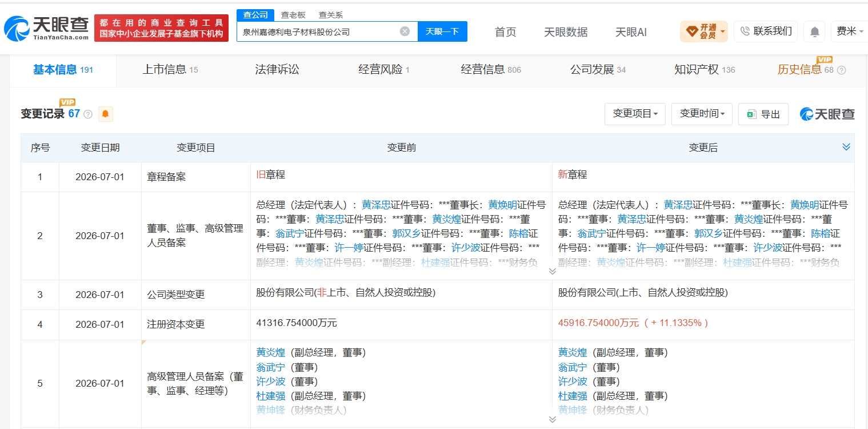Screen dimensions: 868x429
Task: Click the 董事、监事、高级管理人员备案 cell
Action: 195,236
